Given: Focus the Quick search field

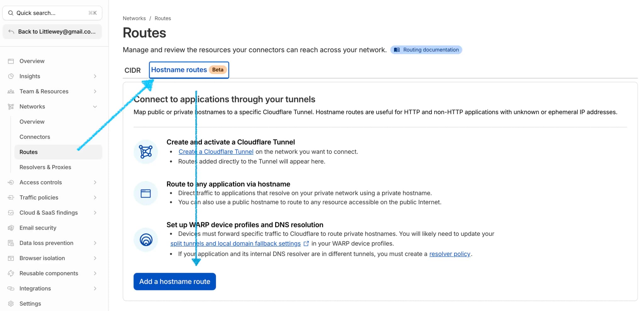Looking at the screenshot, I should tap(52, 13).
